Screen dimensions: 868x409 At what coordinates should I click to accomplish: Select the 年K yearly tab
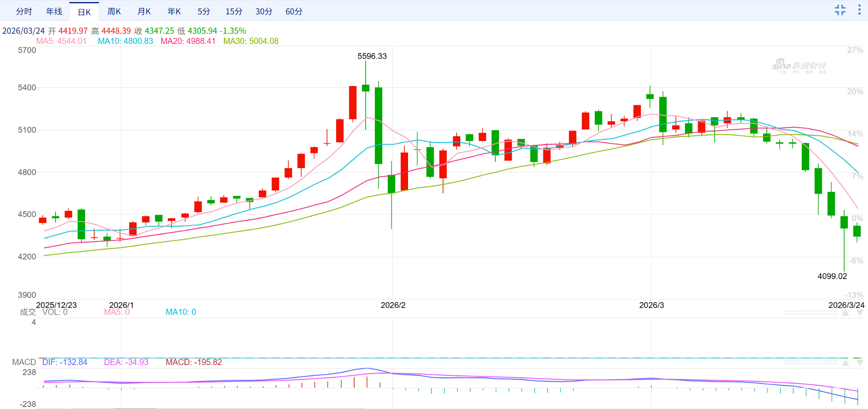174,12
